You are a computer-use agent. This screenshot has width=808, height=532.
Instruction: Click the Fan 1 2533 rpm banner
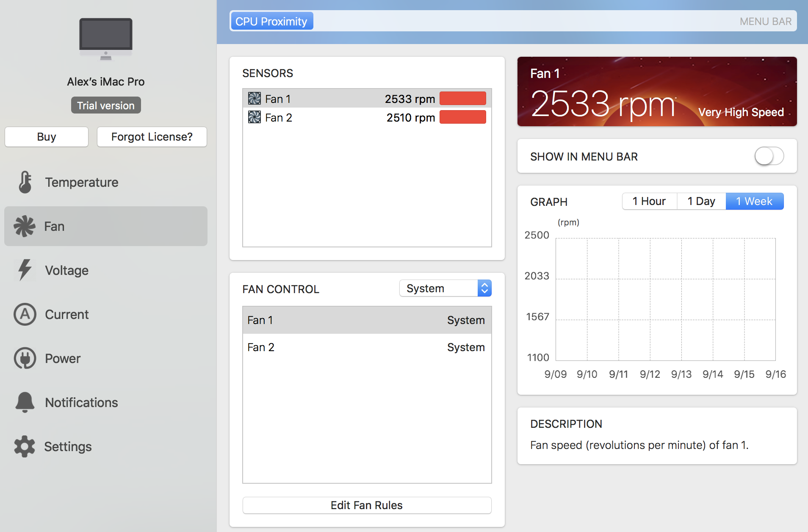coord(657,91)
